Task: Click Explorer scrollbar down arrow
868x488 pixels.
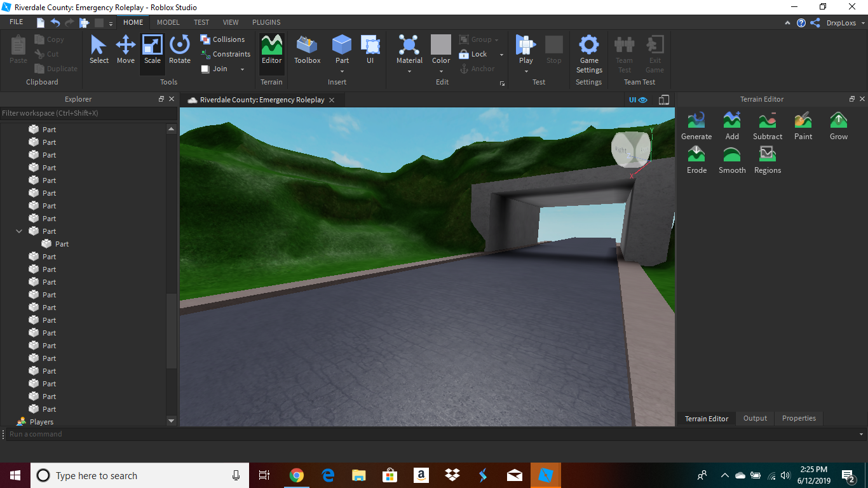Action: tap(171, 421)
